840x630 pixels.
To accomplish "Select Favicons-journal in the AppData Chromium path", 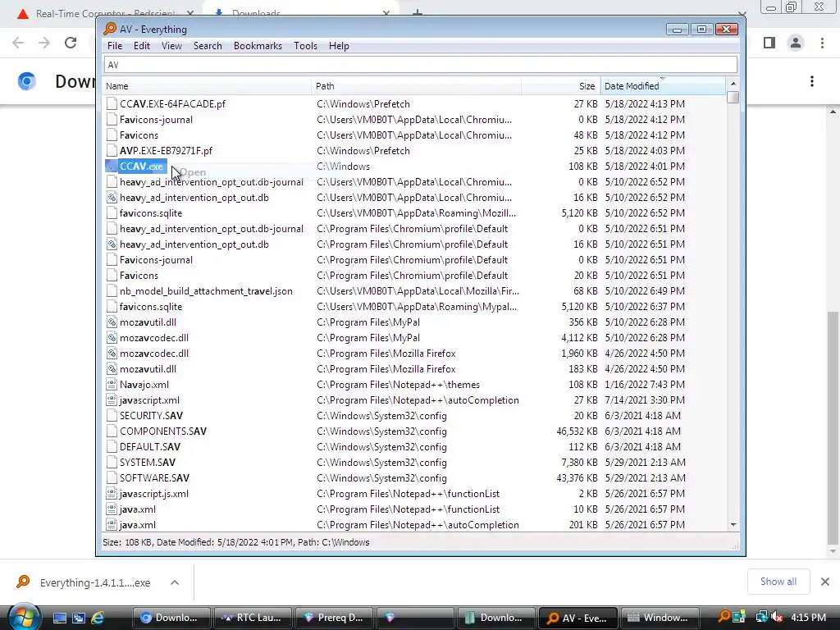I will tap(156, 120).
